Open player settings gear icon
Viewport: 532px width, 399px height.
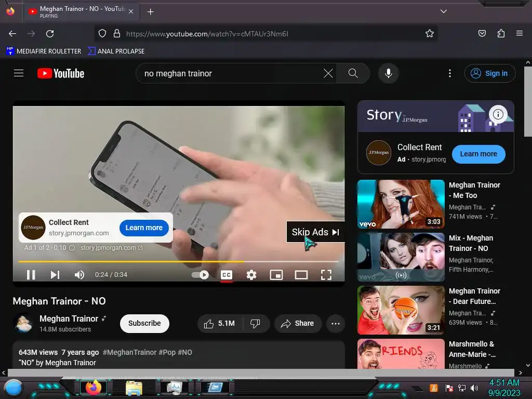tap(251, 275)
